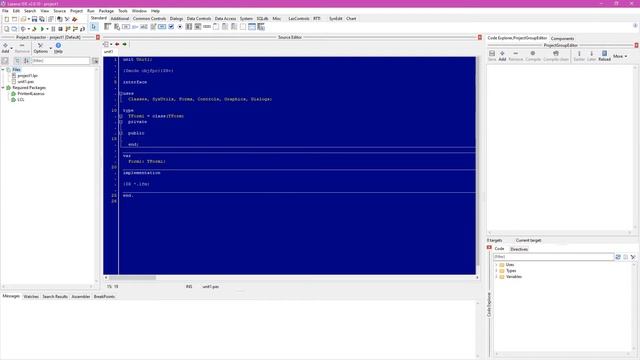Click Reload in ProjectGroupEditor toolbar
The image size is (640, 360).
604,56
